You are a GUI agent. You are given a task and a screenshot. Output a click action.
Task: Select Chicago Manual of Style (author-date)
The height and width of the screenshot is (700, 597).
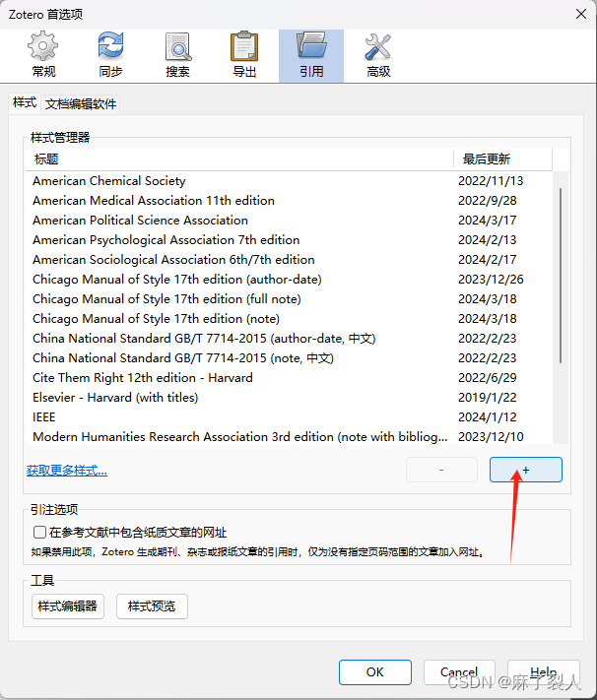click(x=289, y=279)
